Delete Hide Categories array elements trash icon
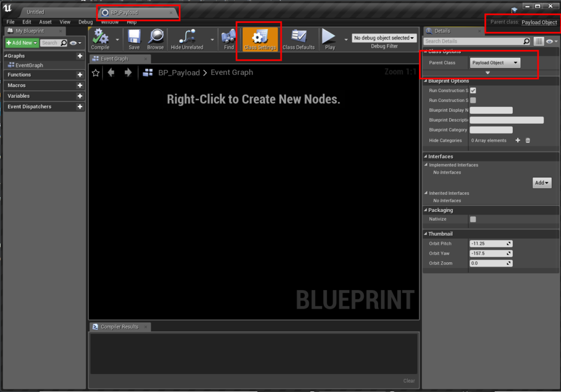 click(x=528, y=140)
